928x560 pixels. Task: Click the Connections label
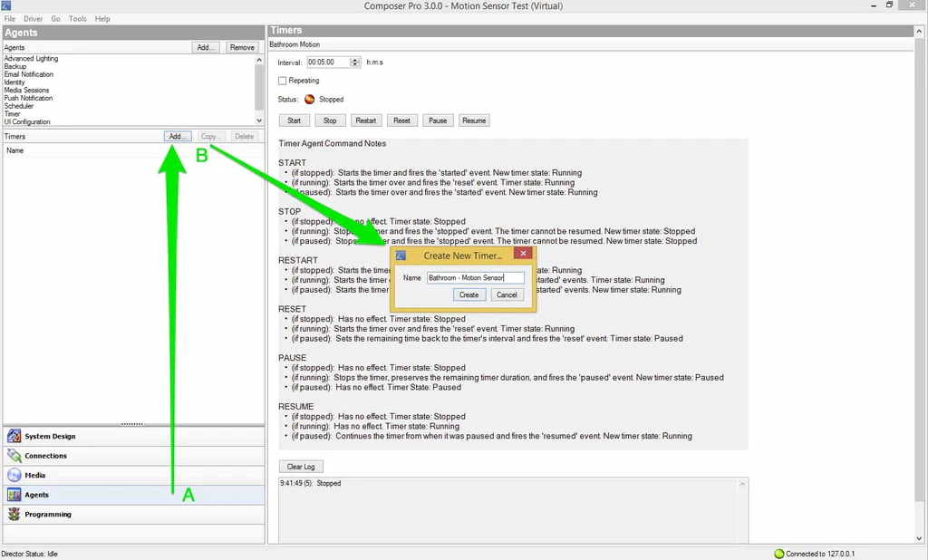coord(45,456)
